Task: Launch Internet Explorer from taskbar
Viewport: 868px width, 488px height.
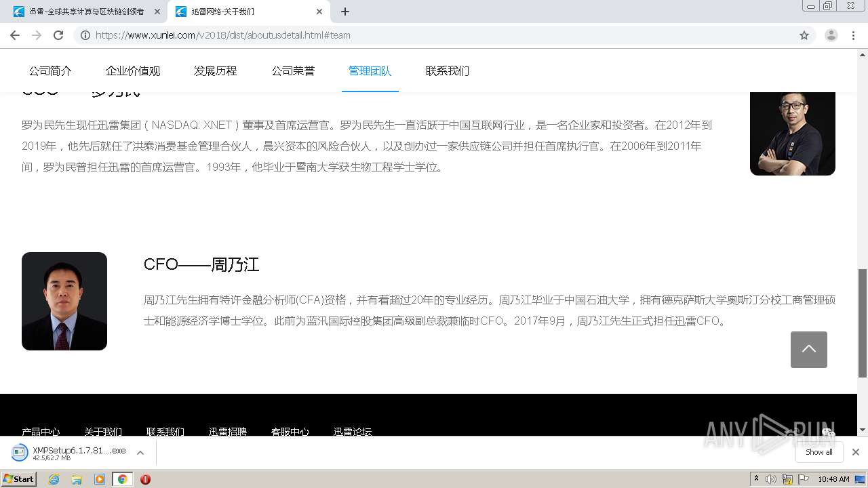Action: click(x=54, y=479)
